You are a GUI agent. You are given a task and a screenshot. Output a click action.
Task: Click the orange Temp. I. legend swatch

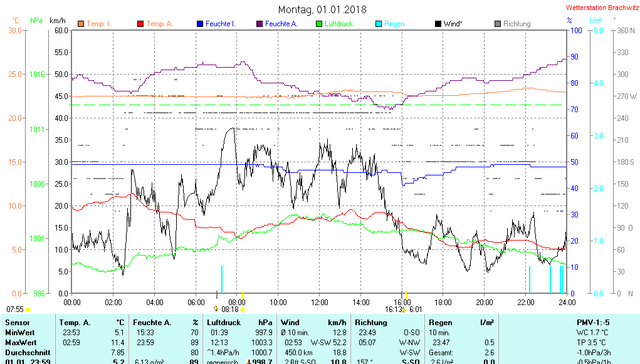[80, 24]
